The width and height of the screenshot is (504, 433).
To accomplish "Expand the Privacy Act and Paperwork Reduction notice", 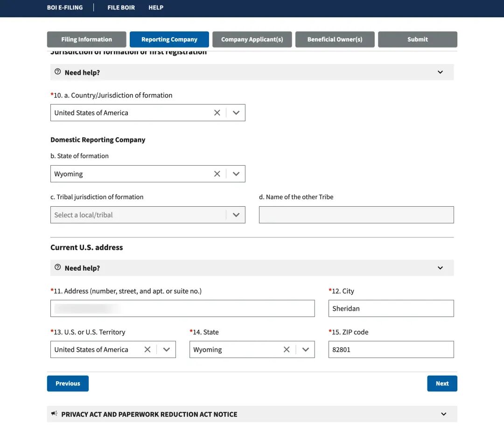I will click(x=443, y=414).
